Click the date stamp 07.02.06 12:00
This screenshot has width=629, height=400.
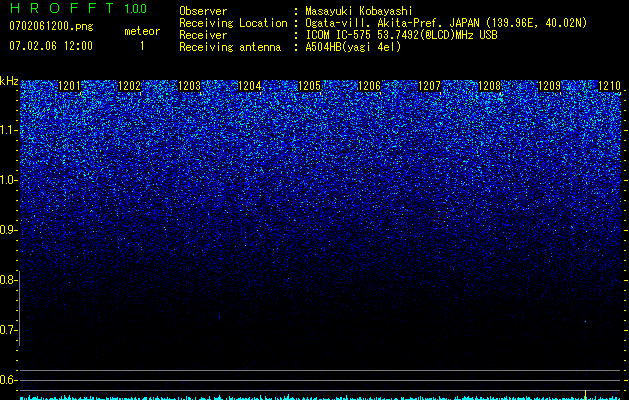tap(51, 46)
